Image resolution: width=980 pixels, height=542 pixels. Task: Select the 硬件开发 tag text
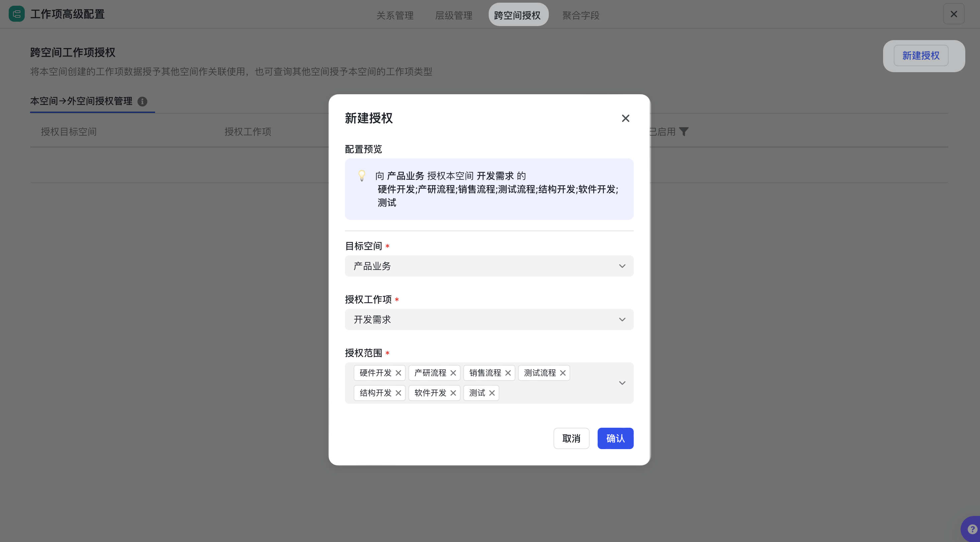[x=375, y=373]
